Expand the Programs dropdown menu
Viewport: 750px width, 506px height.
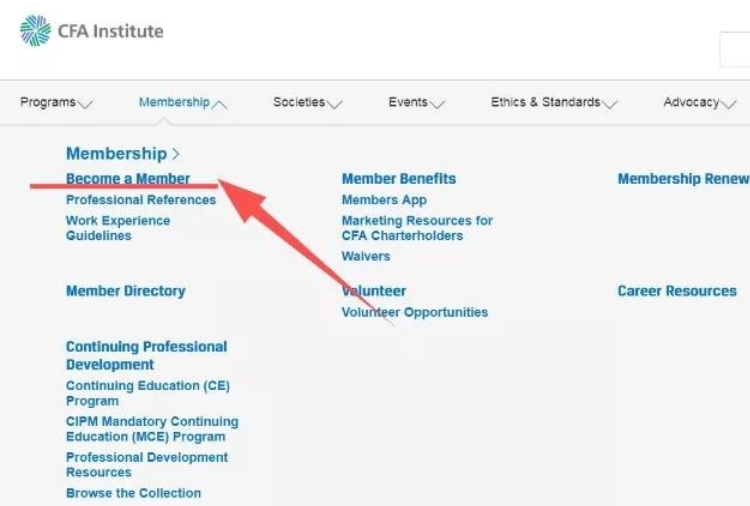[57, 102]
